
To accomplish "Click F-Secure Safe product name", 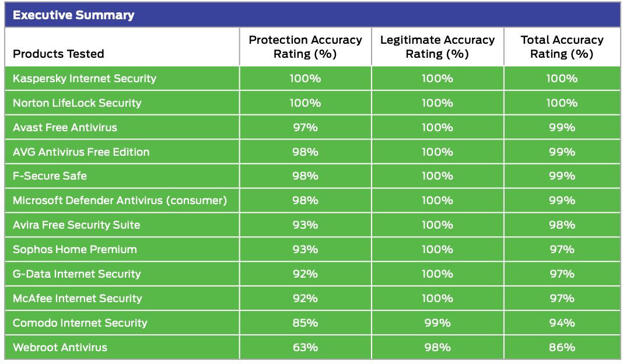I will click(50, 176).
